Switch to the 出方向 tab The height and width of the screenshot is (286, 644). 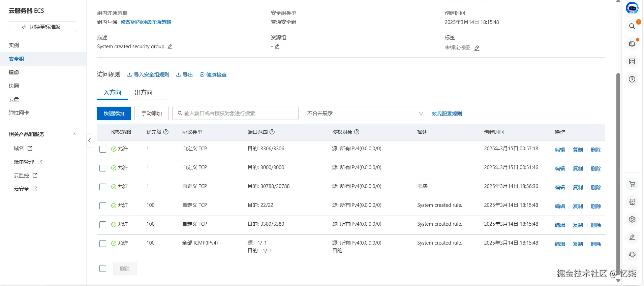click(x=144, y=93)
